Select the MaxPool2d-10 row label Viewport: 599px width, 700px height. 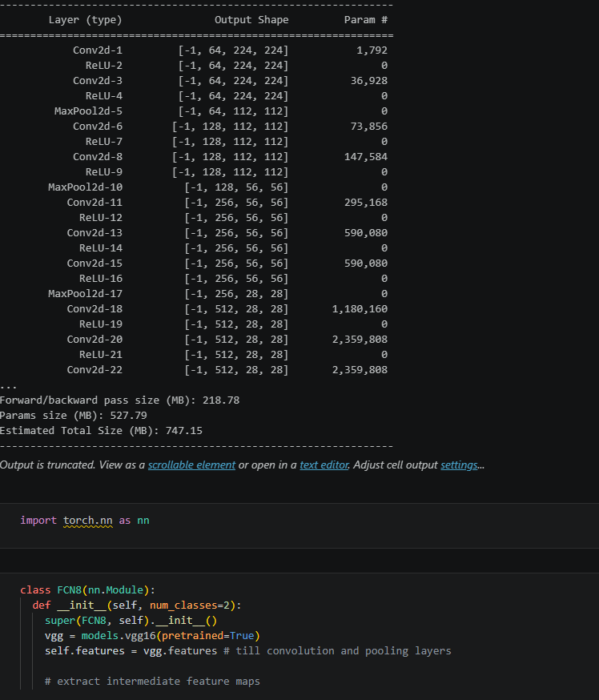[x=85, y=187]
